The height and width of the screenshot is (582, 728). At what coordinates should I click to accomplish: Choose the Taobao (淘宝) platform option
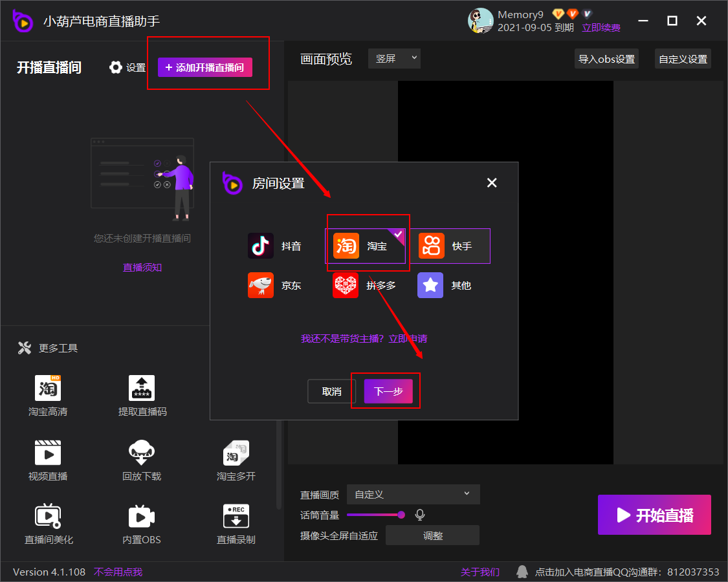click(x=366, y=246)
